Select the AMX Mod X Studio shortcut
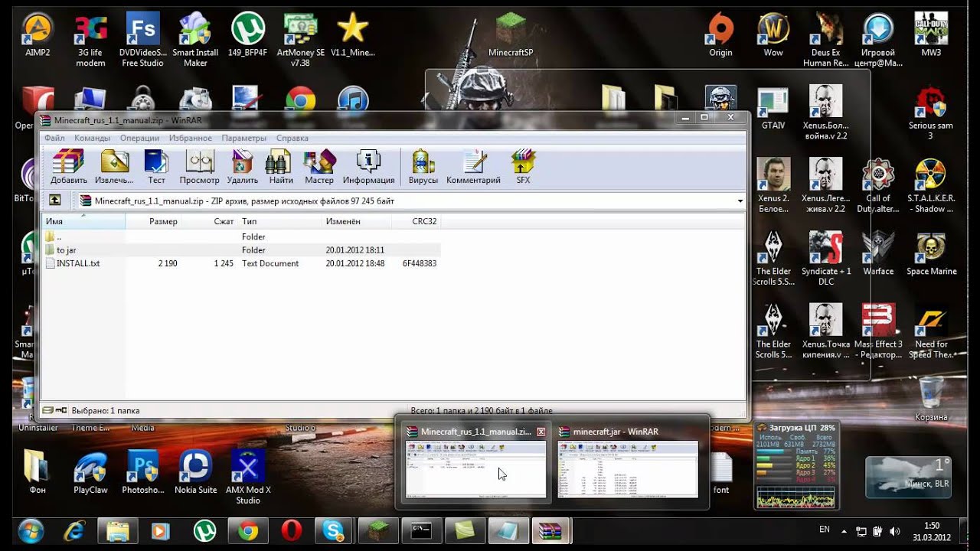Screen dimensions: 980x551 [x=248, y=476]
